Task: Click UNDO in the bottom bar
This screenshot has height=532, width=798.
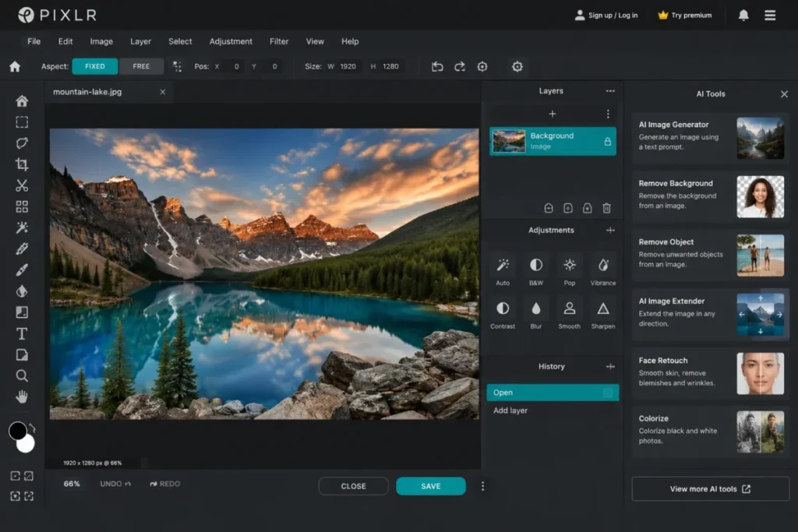Action: (115, 484)
